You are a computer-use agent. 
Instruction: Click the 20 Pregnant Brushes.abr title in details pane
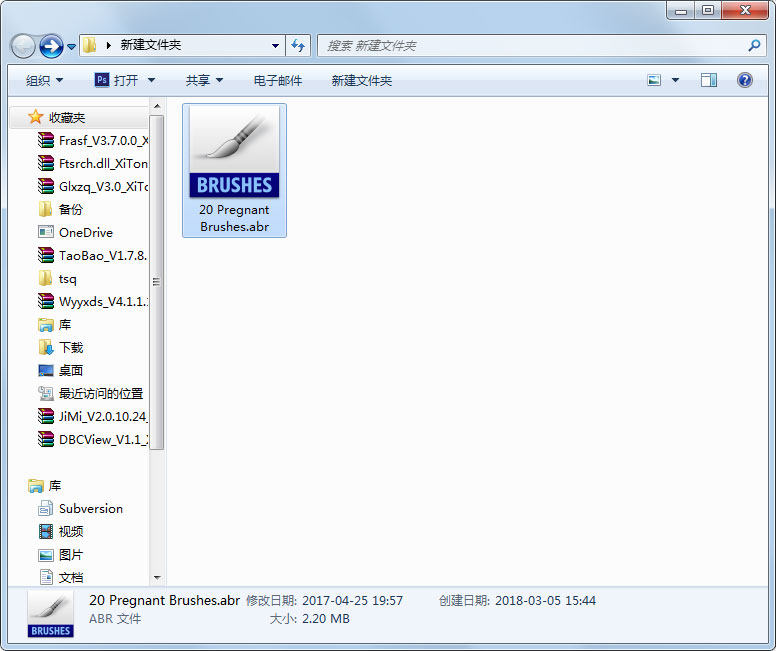164,601
